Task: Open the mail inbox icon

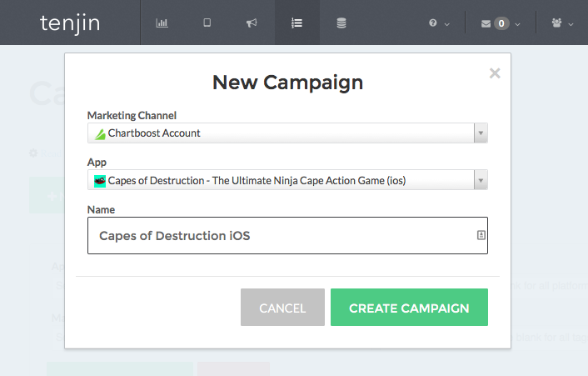Action: point(486,24)
